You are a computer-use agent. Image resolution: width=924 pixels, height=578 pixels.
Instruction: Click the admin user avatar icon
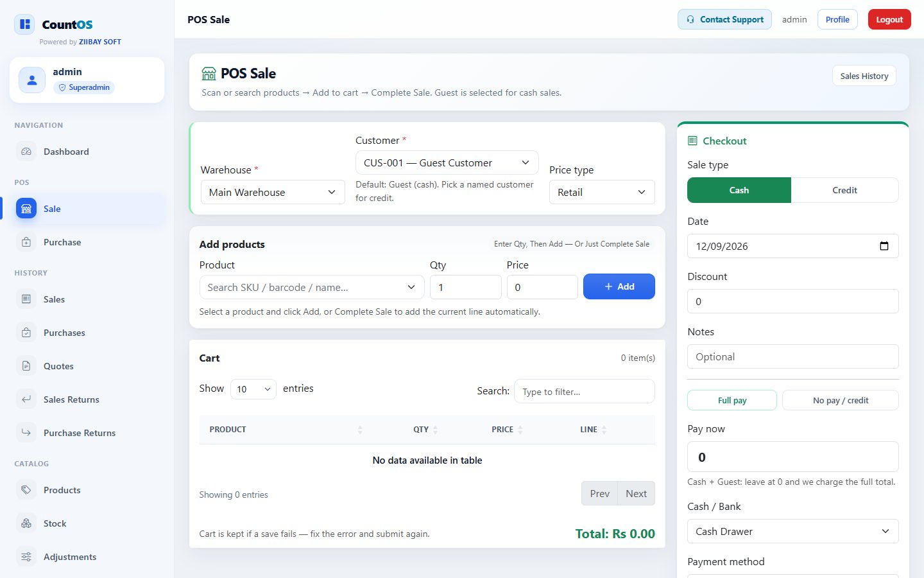pyautogui.click(x=32, y=80)
